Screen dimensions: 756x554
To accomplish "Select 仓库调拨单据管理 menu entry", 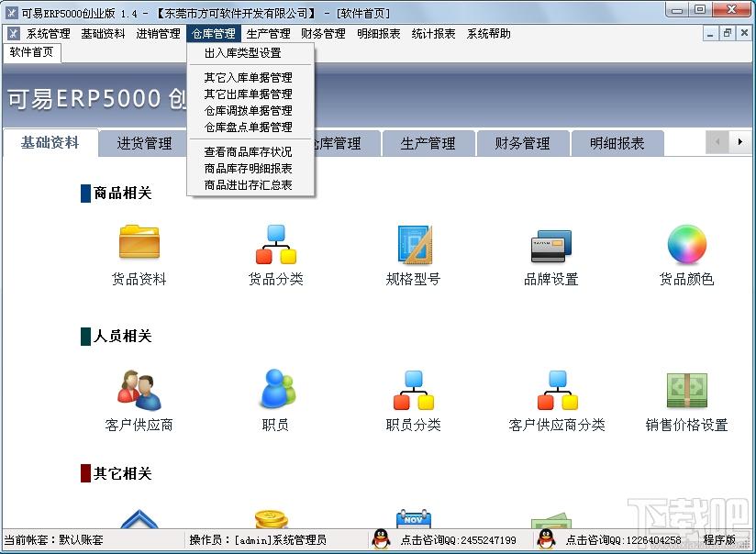I will pyautogui.click(x=250, y=110).
